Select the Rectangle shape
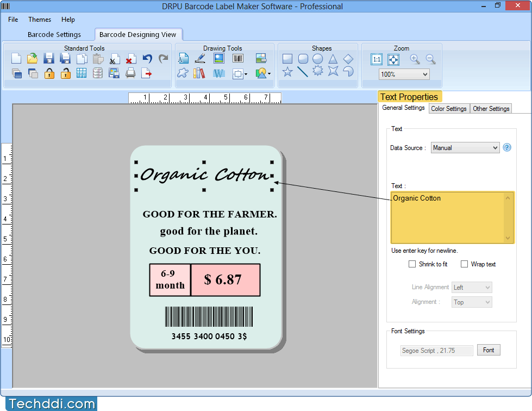This screenshot has width=532, height=411. click(x=287, y=59)
